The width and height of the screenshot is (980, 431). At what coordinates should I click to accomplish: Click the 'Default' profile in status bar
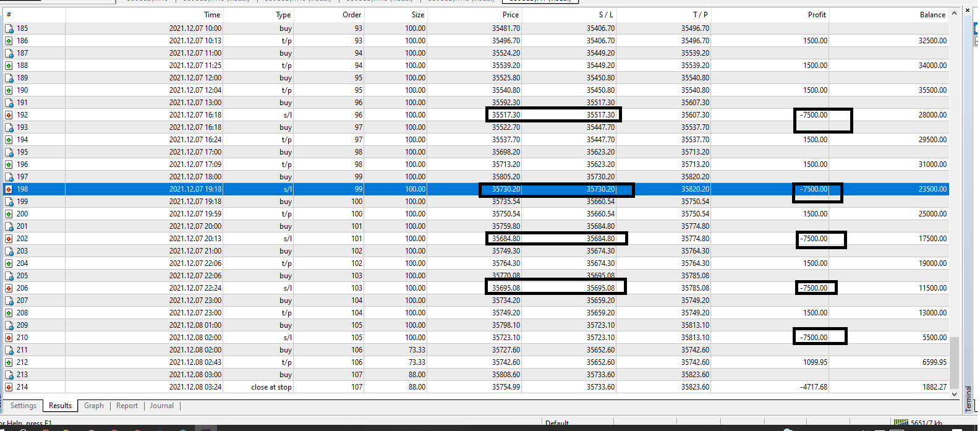pyautogui.click(x=557, y=424)
